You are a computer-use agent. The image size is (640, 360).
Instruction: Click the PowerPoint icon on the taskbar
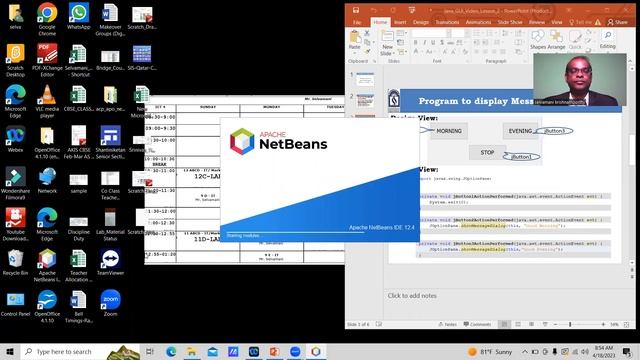(x=274, y=351)
